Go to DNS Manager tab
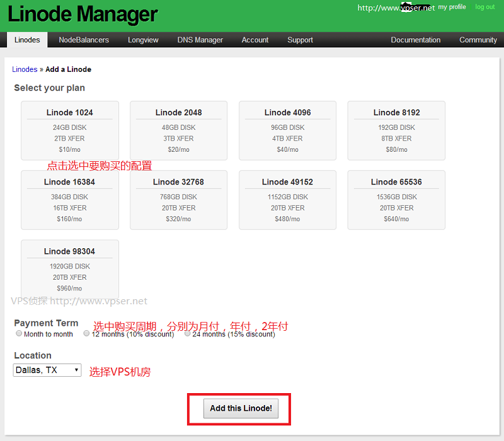The height and width of the screenshot is (441, 504). pos(200,40)
